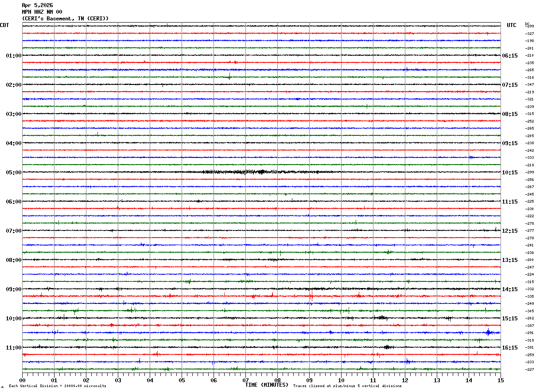The image size is (536, 392).
Task: Select the 07:00 CDT row label
Action: pyautogui.click(x=14, y=231)
